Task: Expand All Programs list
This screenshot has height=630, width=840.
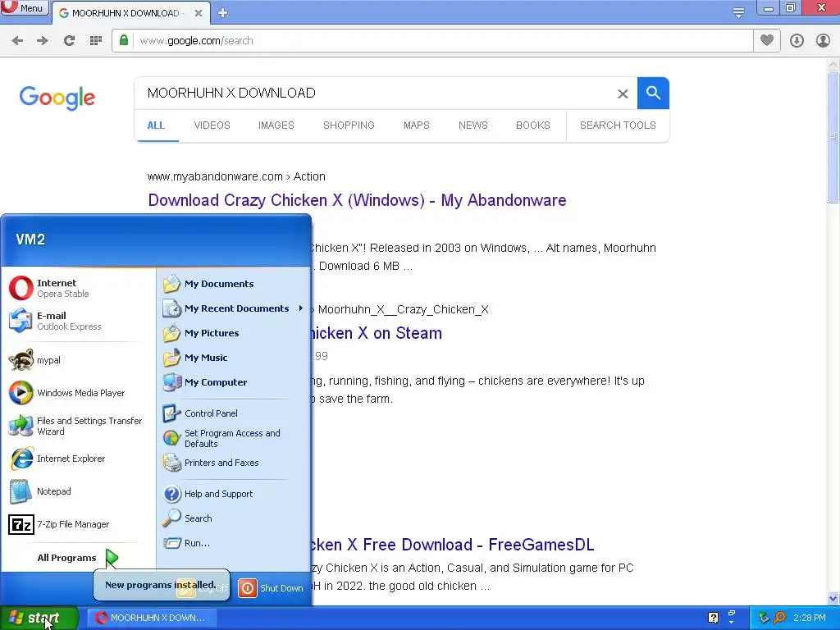Action: pos(79,558)
